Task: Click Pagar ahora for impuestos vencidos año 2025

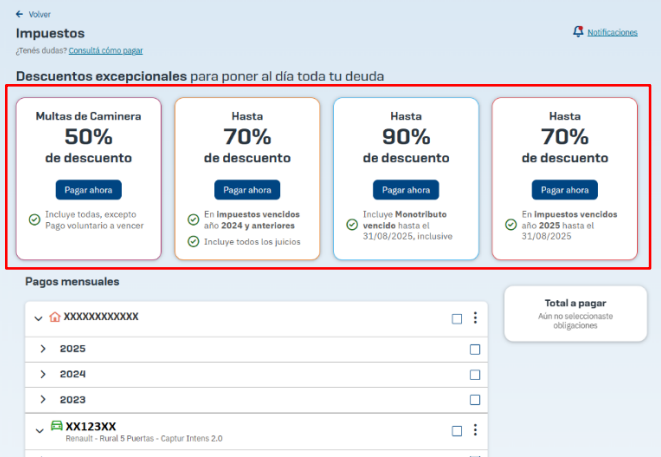Action: [x=564, y=190]
